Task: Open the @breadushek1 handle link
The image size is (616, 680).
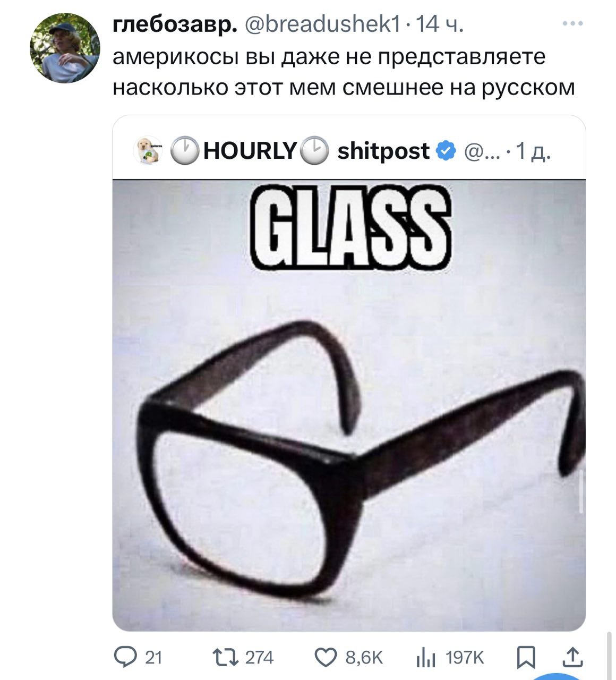Action: coord(324,24)
